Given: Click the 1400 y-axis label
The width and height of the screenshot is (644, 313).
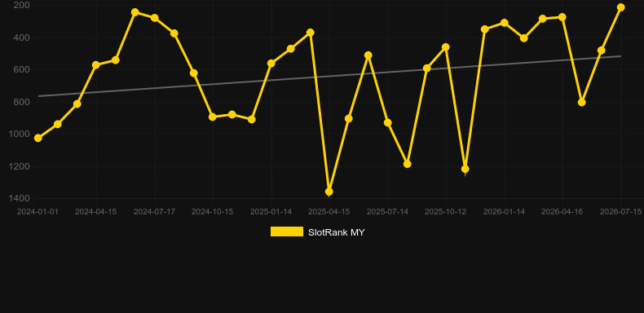Looking at the screenshot, I should [x=20, y=198].
